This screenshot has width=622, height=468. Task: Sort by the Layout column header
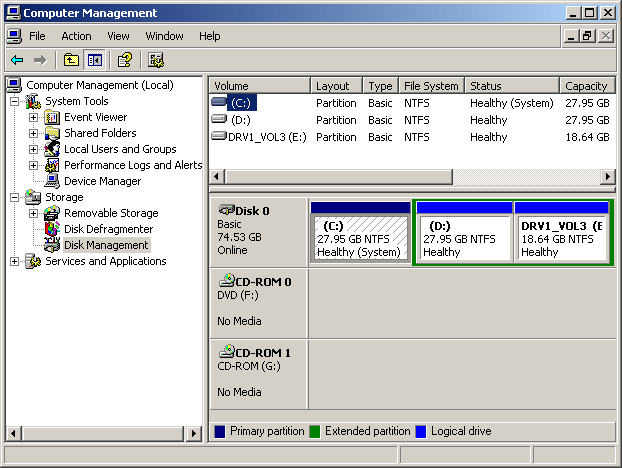click(x=337, y=86)
